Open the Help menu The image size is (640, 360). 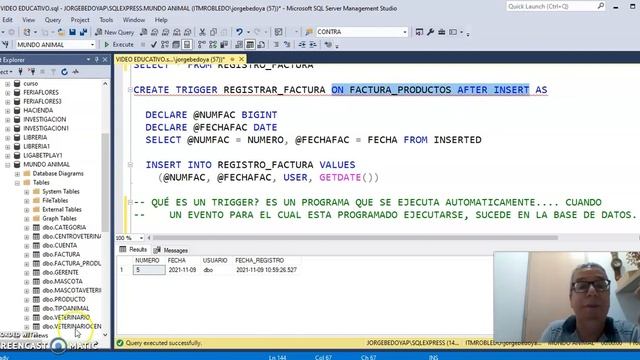pos(161,20)
